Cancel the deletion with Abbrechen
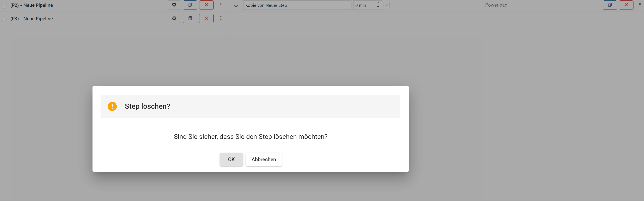 tap(263, 159)
